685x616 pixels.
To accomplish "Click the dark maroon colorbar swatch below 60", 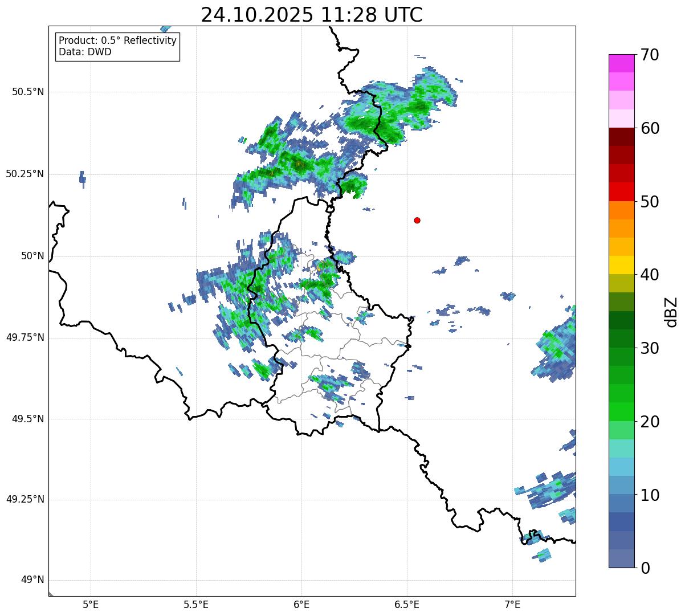I will point(621,137).
